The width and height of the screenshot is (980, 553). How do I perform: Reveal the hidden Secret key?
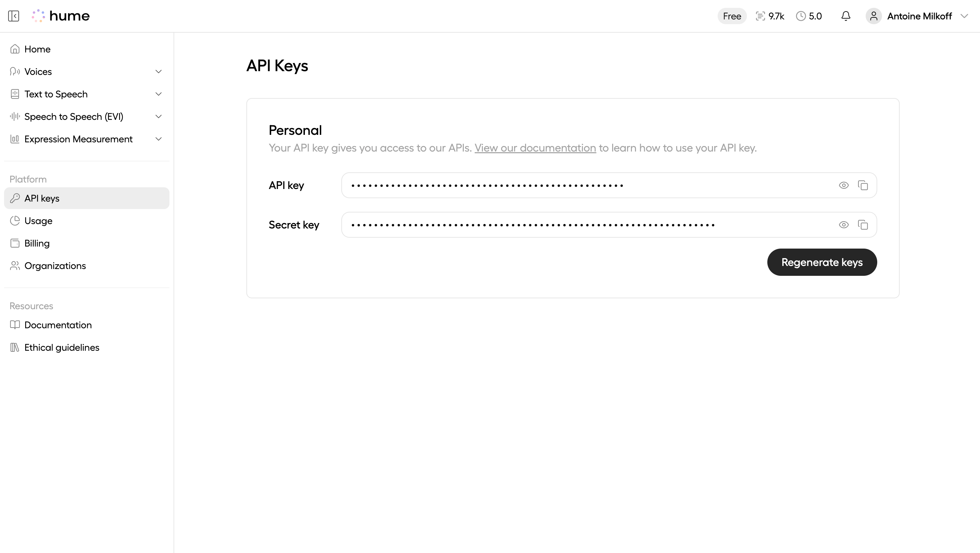(844, 224)
